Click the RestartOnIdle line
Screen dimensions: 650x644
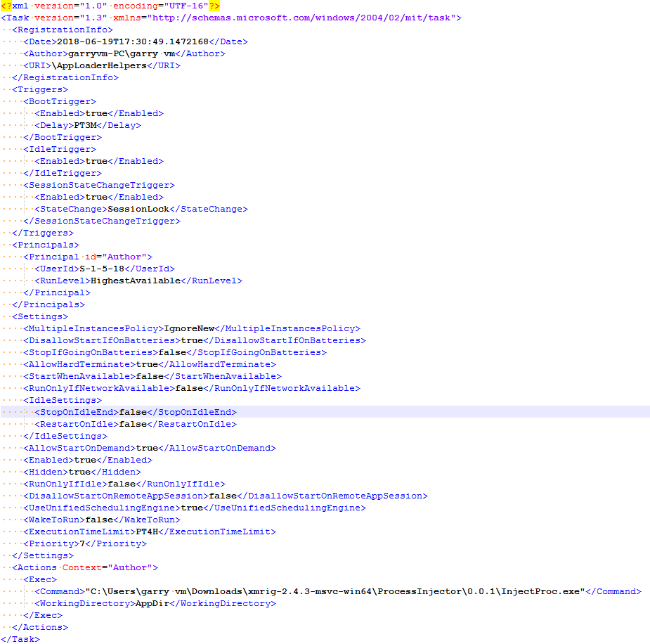(136, 424)
